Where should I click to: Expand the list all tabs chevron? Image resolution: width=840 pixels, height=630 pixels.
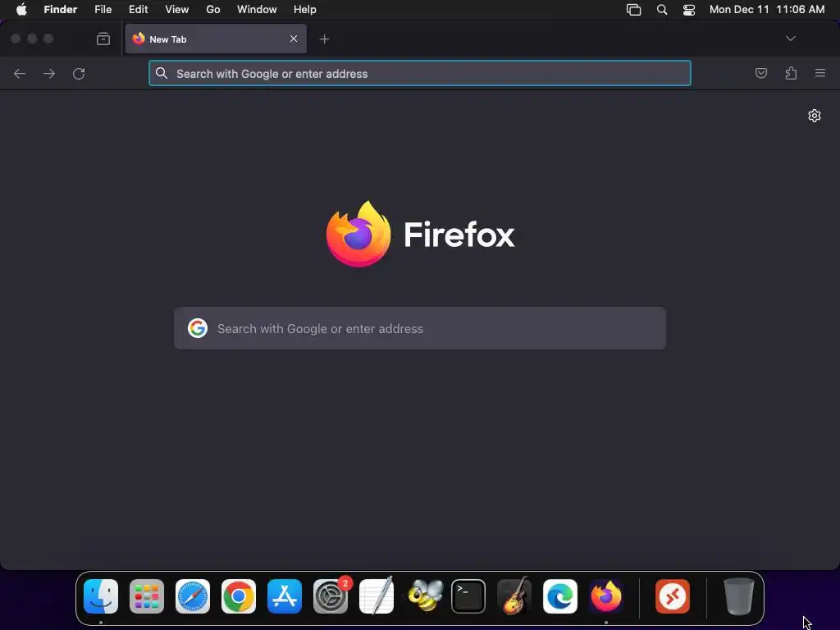pos(791,39)
